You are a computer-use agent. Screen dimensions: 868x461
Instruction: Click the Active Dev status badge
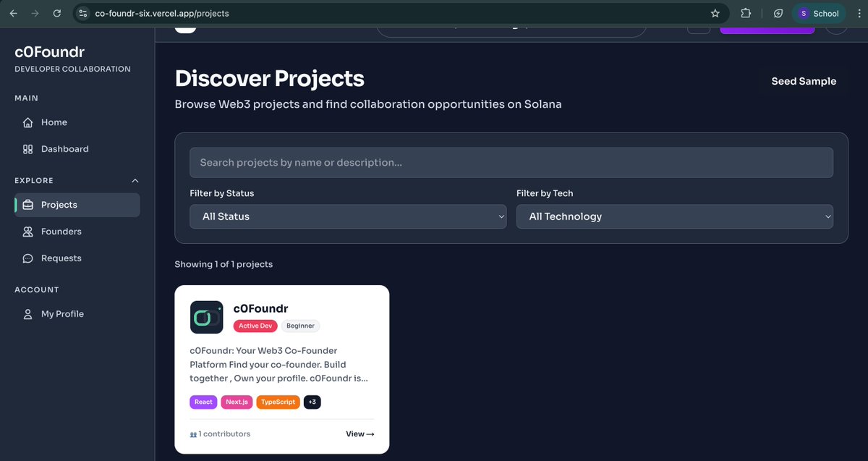point(255,326)
